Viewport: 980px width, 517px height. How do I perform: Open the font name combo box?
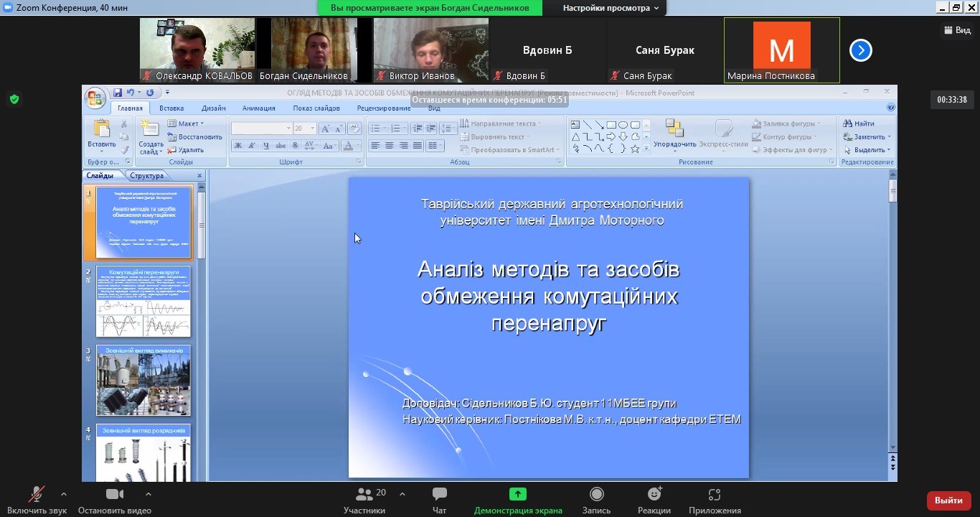click(262, 129)
